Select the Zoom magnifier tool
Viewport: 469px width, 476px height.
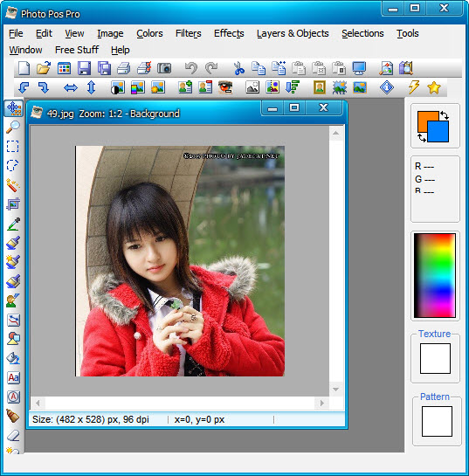coord(13,127)
